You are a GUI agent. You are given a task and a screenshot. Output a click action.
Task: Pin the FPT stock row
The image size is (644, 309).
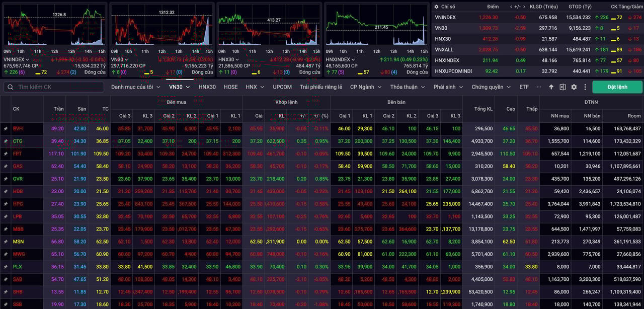(6, 154)
